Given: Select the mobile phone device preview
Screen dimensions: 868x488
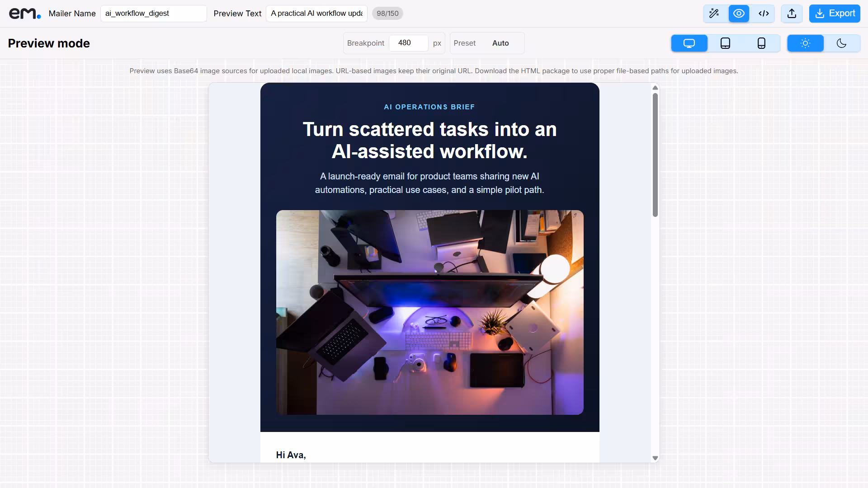Looking at the screenshot, I should [x=761, y=43].
